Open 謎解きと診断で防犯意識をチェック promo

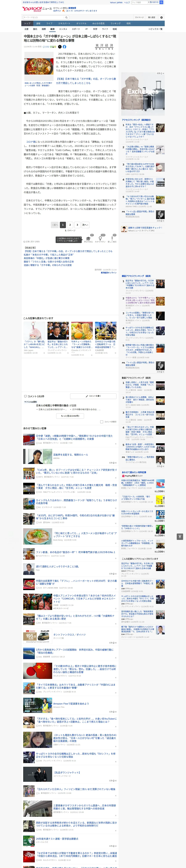coord(145,228)
